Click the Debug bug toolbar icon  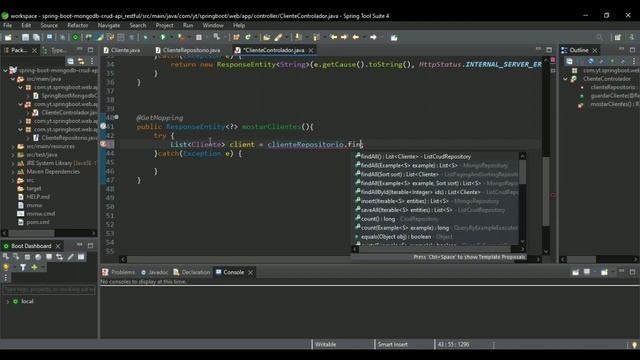click(x=146, y=37)
